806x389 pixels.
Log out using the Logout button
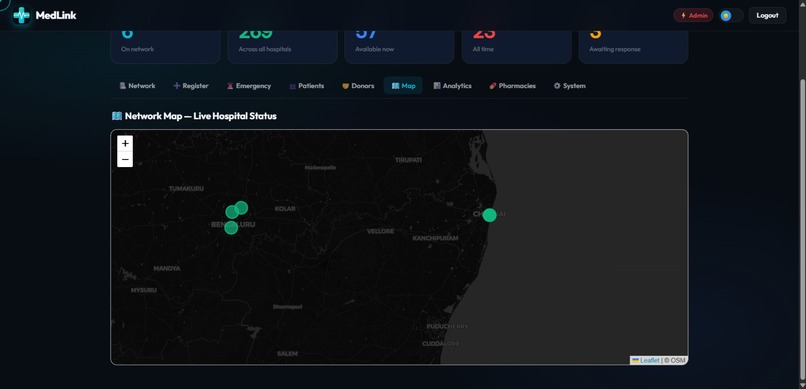point(767,15)
